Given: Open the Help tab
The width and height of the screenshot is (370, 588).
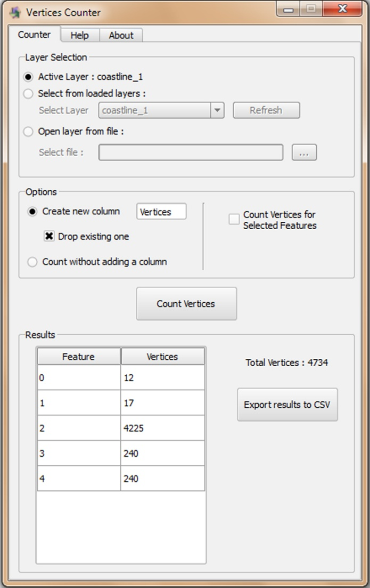Looking at the screenshot, I should click(80, 35).
